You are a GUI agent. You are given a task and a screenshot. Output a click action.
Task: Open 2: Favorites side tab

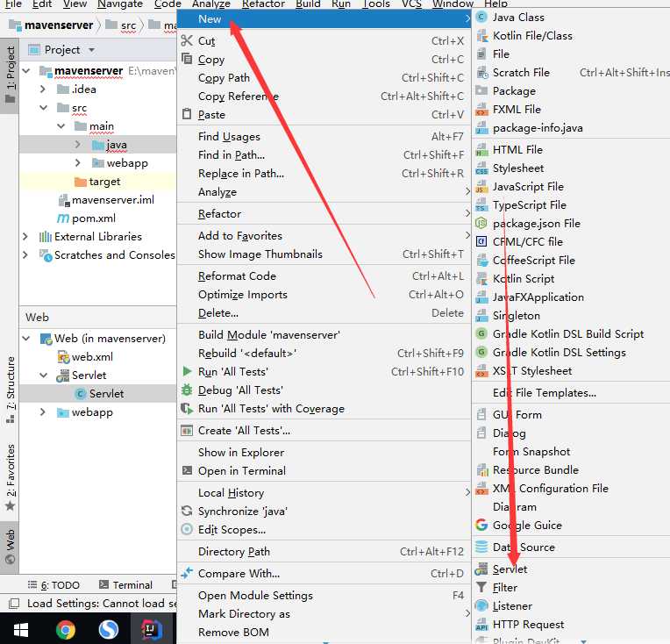pyautogui.click(x=10, y=477)
